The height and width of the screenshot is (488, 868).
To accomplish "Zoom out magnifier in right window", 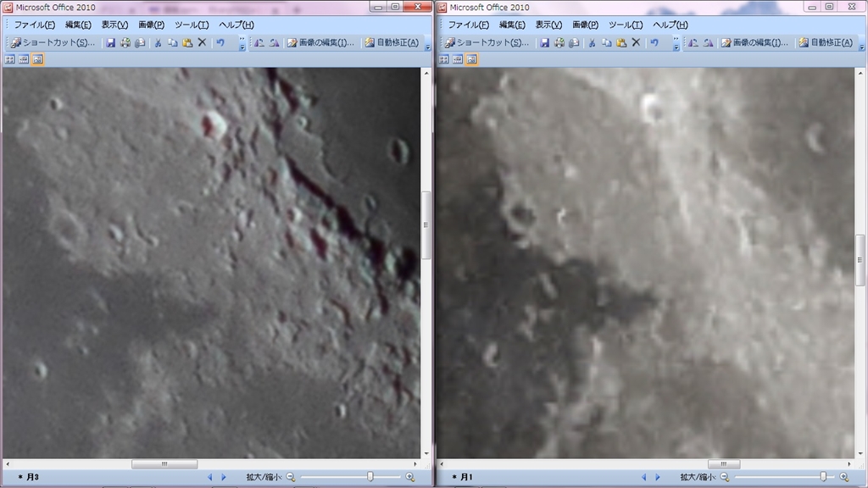I will pos(725,477).
